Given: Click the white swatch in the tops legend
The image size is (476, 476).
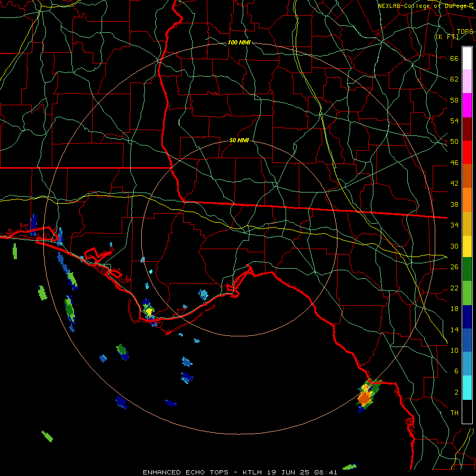Looking at the screenshot, I should tap(467, 58).
